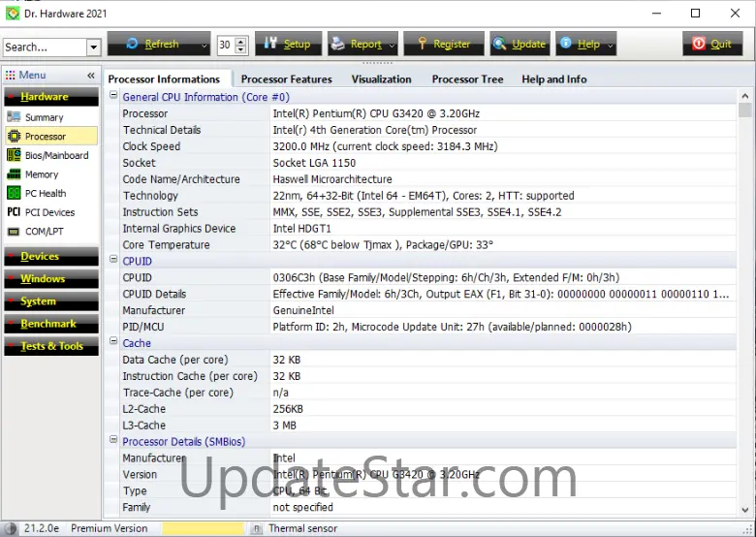The height and width of the screenshot is (537, 756).
Task: Quit Dr. Hardware with the Quit button
Action: click(x=712, y=44)
